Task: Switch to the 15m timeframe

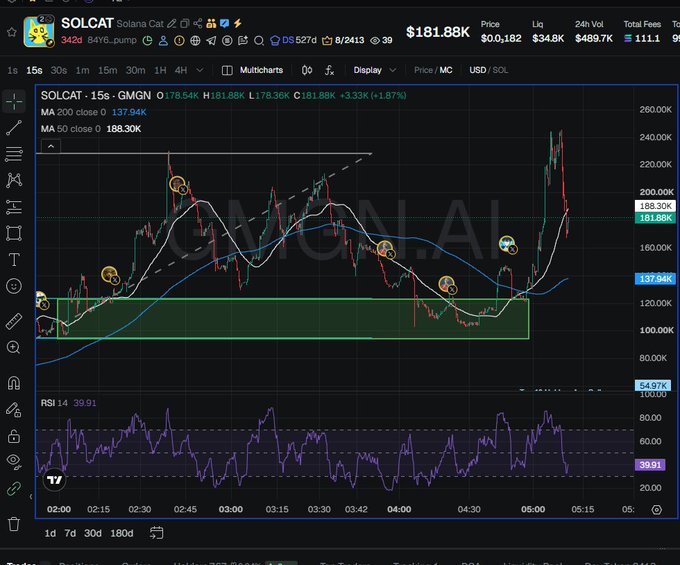Action: pyautogui.click(x=107, y=70)
